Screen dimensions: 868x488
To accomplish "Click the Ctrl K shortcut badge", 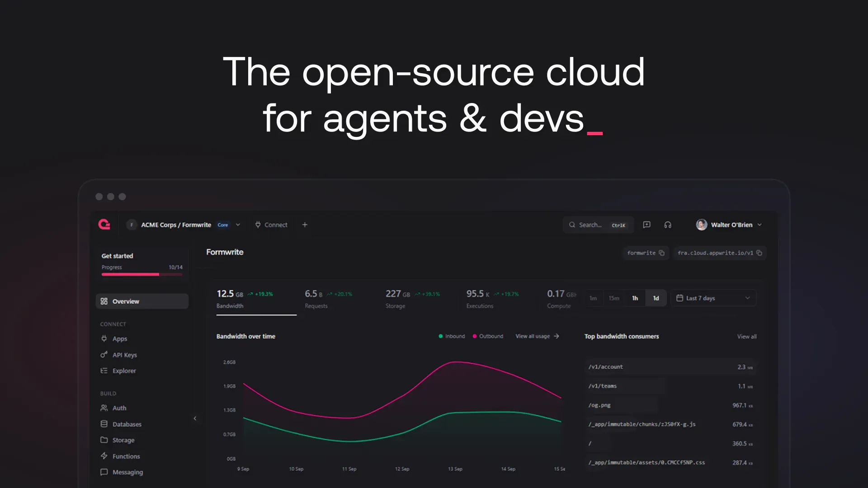I will [618, 225].
